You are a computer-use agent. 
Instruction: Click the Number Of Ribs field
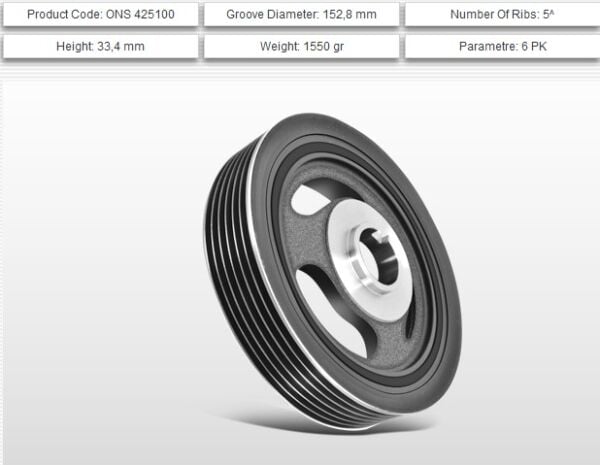(500, 16)
